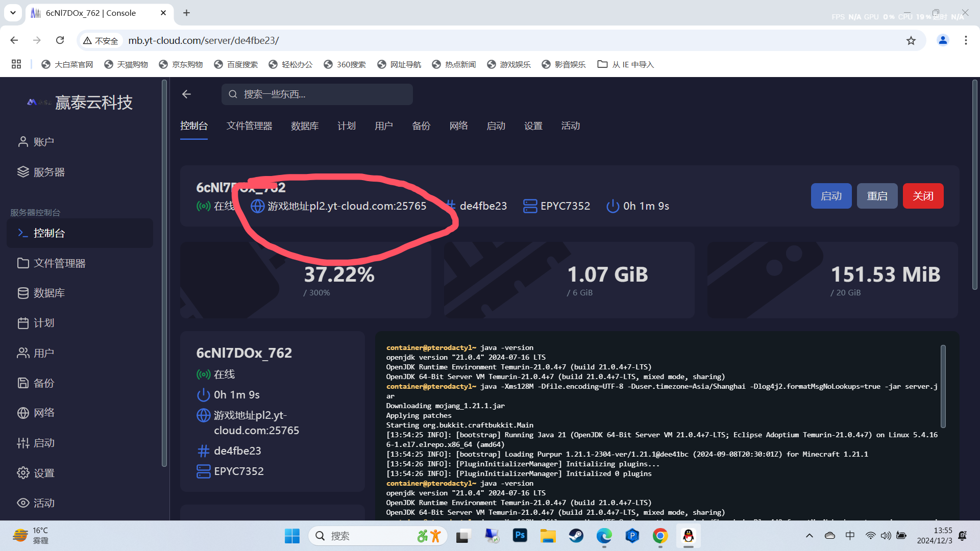Click the red 关闭 stop button

pyautogui.click(x=923, y=196)
